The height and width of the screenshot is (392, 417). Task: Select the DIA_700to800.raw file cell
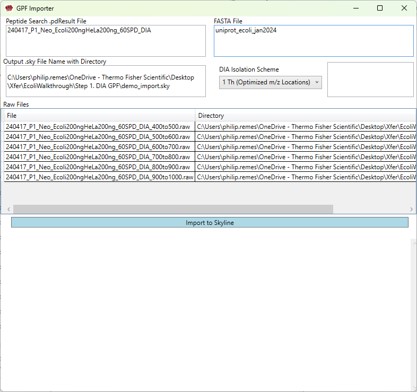tap(99, 157)
